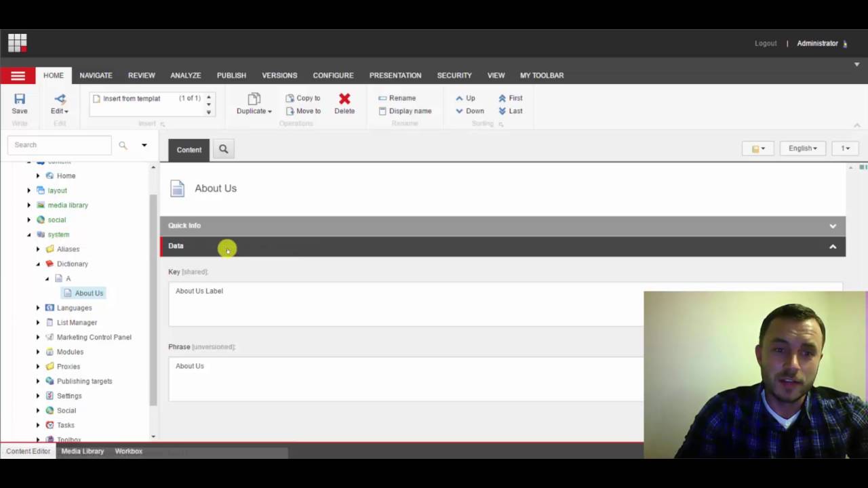Switch to the HOME ribbon tab
The height and width of the screenshot is (488, 868).
tap(54, 75)
